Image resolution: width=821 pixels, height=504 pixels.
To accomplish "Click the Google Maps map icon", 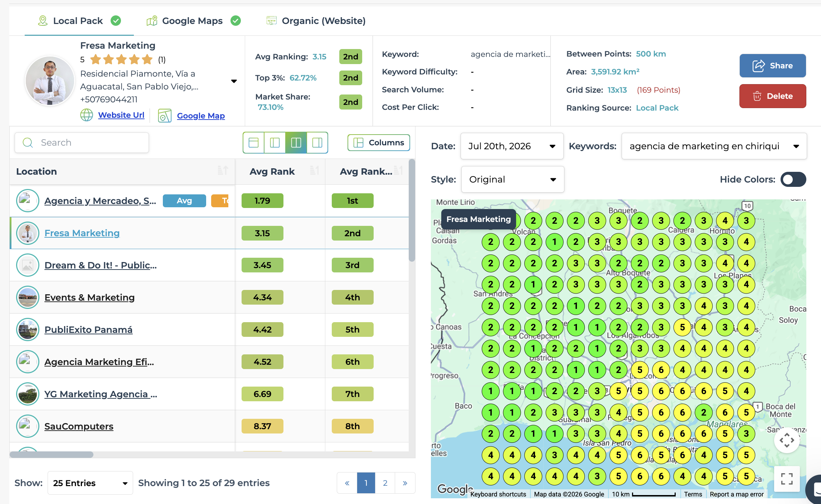I will tap(152, 21).
